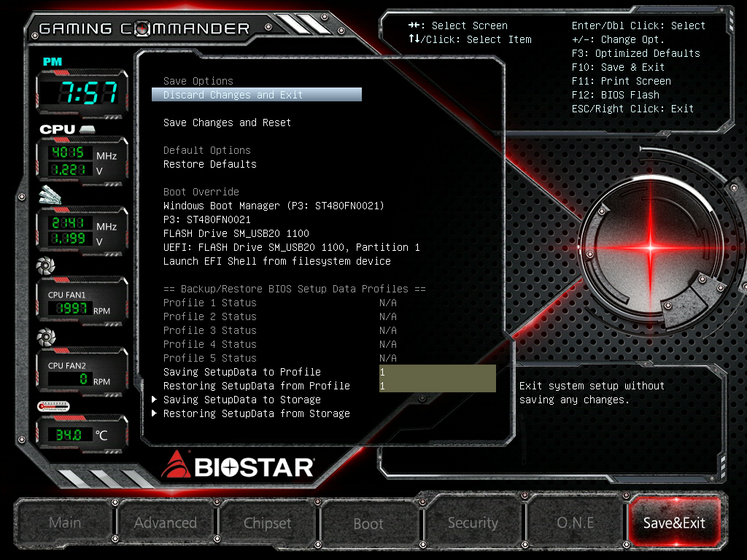Select UEFI: FLASH Drive Partition 1 entry
This screenshot has width=747, height=560.
292,247
